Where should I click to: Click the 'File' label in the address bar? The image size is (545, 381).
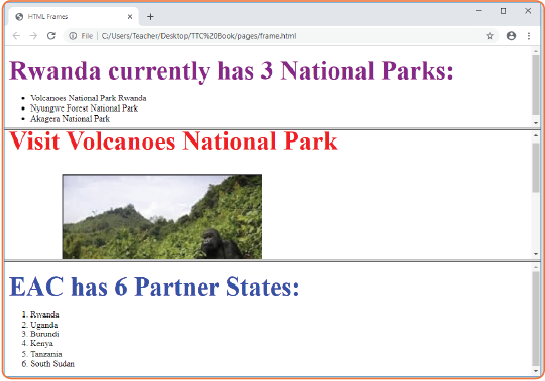click(87, 36)
